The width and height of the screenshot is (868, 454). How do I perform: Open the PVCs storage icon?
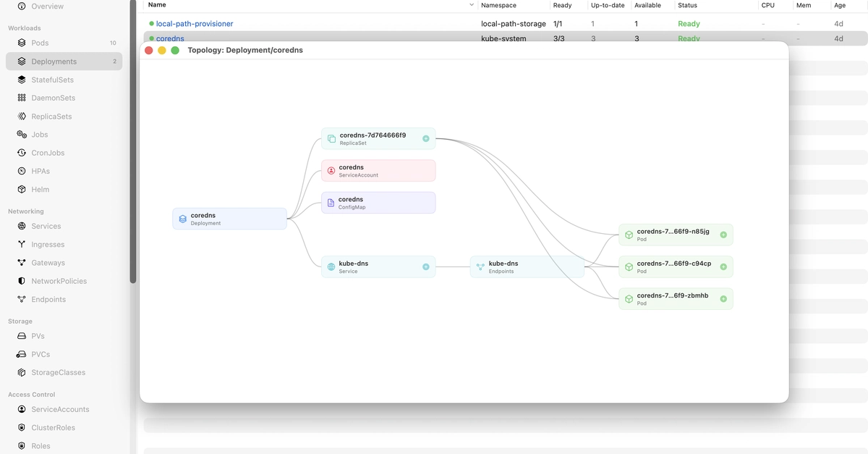[x=22, y=355]
